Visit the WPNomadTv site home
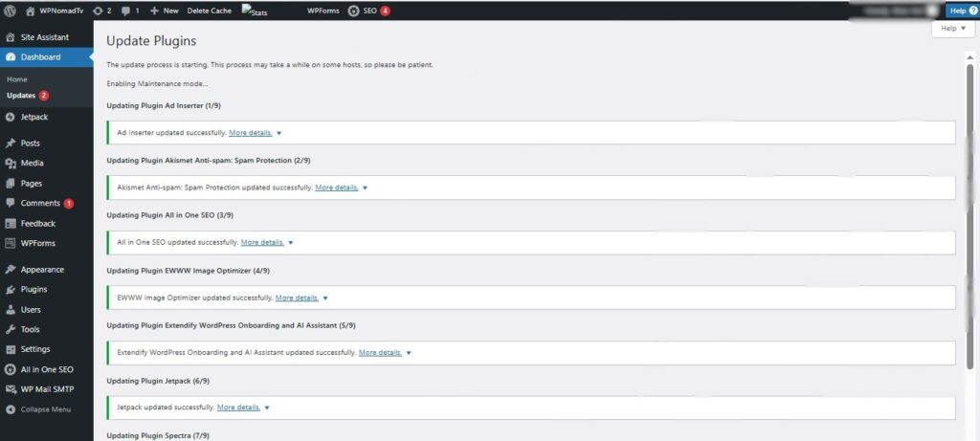The image size is (980, 441). click(55, 11)
